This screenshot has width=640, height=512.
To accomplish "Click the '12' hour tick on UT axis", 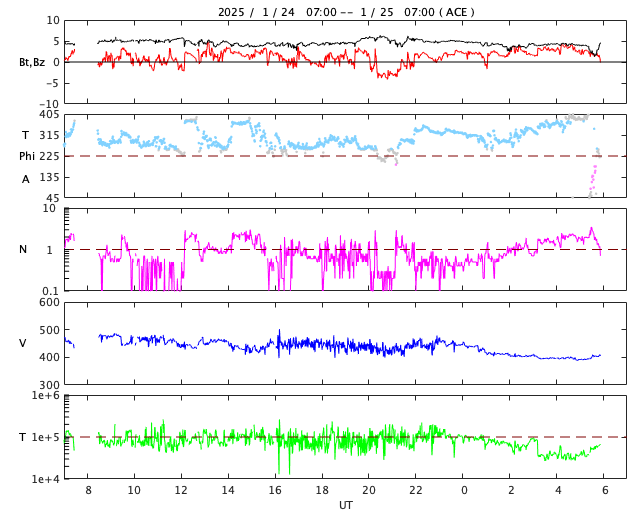I will (x=181, y=490).
